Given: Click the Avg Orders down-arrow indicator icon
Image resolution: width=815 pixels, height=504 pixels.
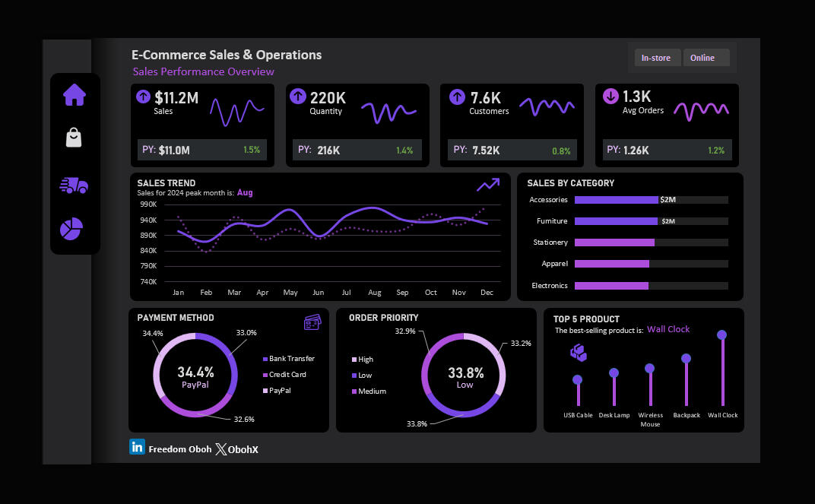Looking at the screenshot, I should coord(610,97).
